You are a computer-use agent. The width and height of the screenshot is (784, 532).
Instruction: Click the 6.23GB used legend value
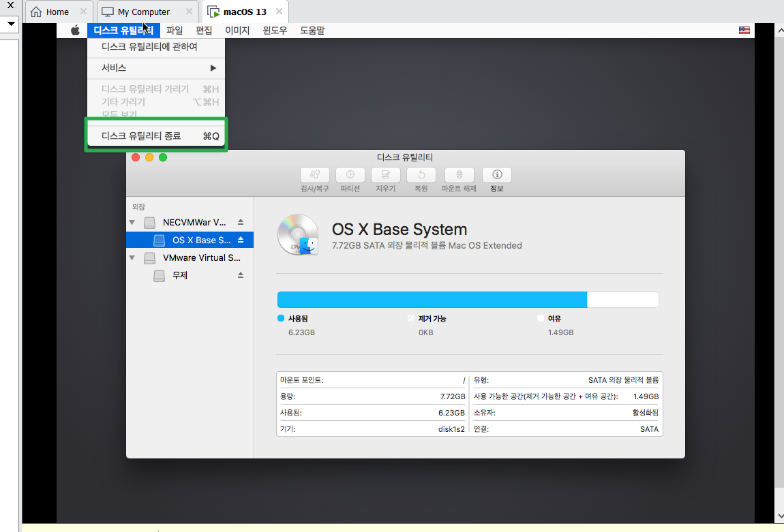click(301, 332)
